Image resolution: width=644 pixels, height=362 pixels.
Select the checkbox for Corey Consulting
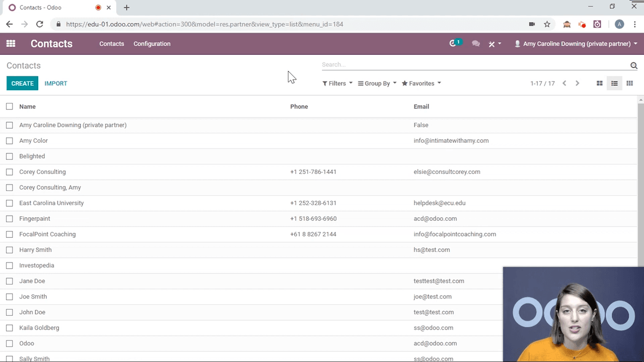point(9,171)
